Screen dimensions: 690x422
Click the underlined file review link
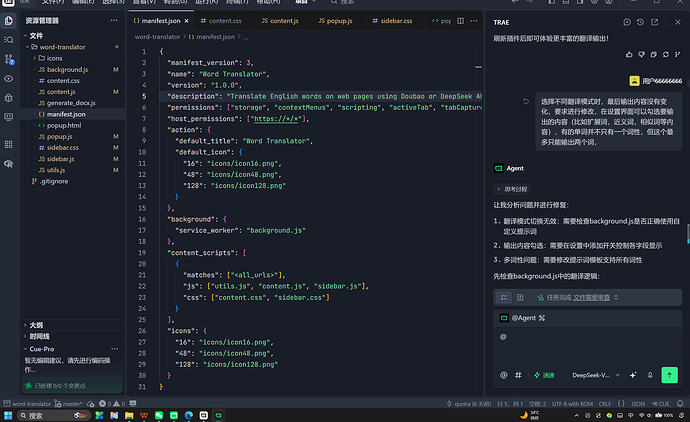coord(591,298)
